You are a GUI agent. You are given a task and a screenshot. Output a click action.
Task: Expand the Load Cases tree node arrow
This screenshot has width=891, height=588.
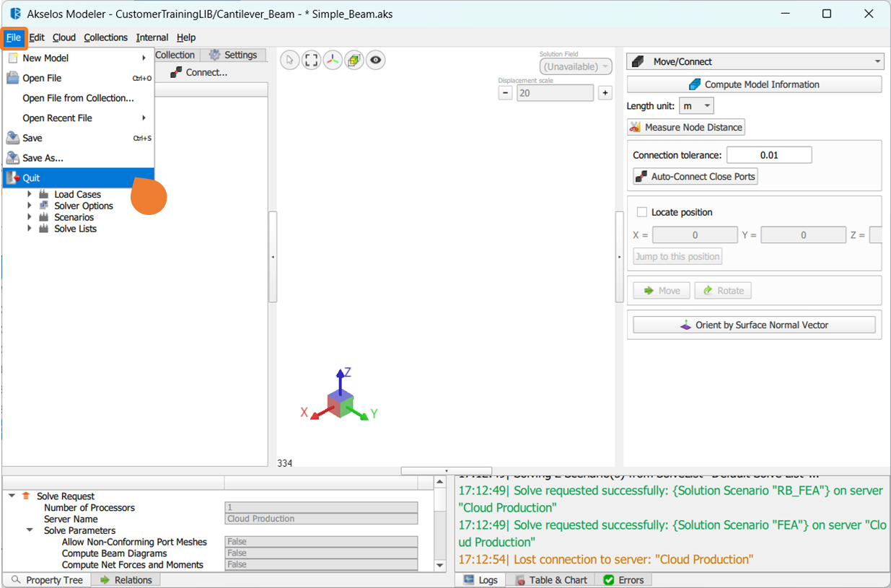pos(30,194)
